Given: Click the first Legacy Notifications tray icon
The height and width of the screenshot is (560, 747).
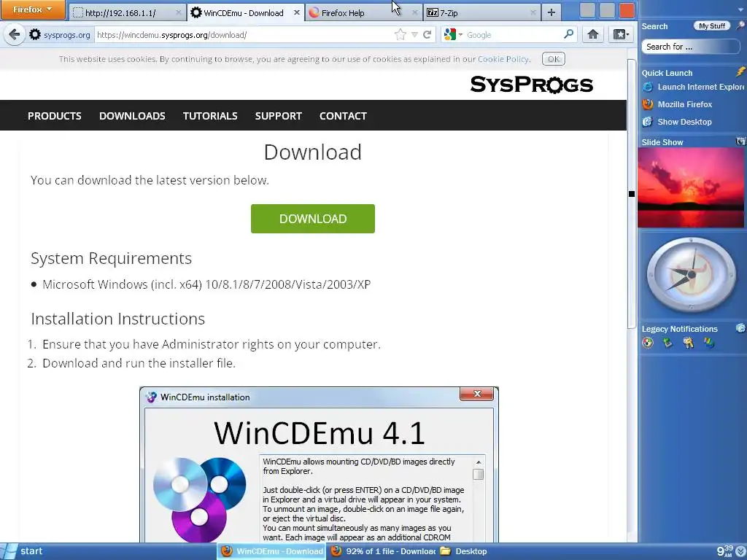Looking at the screenshot, I should click(x=648, y=343).
